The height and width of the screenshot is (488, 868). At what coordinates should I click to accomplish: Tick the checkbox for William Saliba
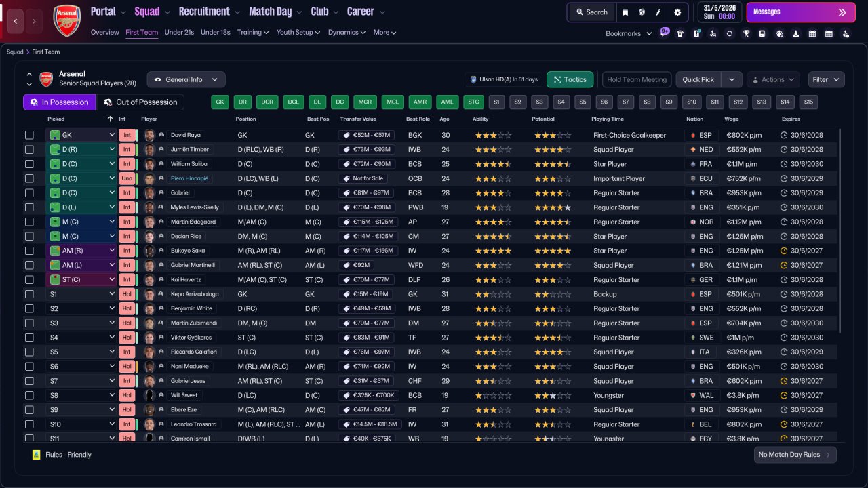(x=29, y=164)
